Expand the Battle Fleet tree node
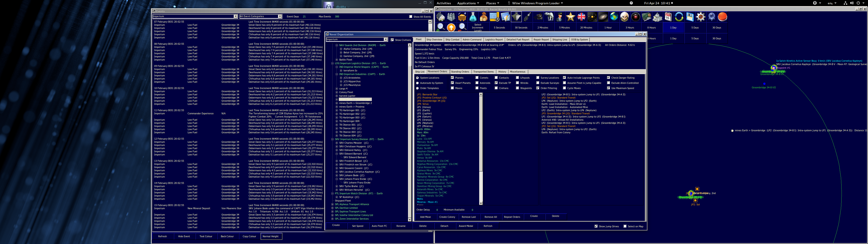This screenshot has width=868, height=244. (x=337, y=60)
